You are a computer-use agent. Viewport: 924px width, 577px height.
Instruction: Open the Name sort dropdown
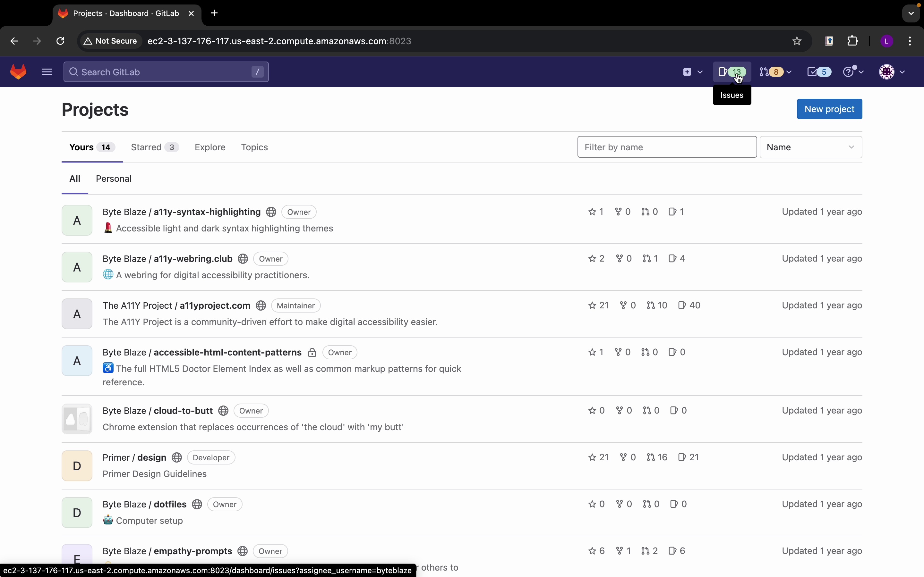click(811, 147)
